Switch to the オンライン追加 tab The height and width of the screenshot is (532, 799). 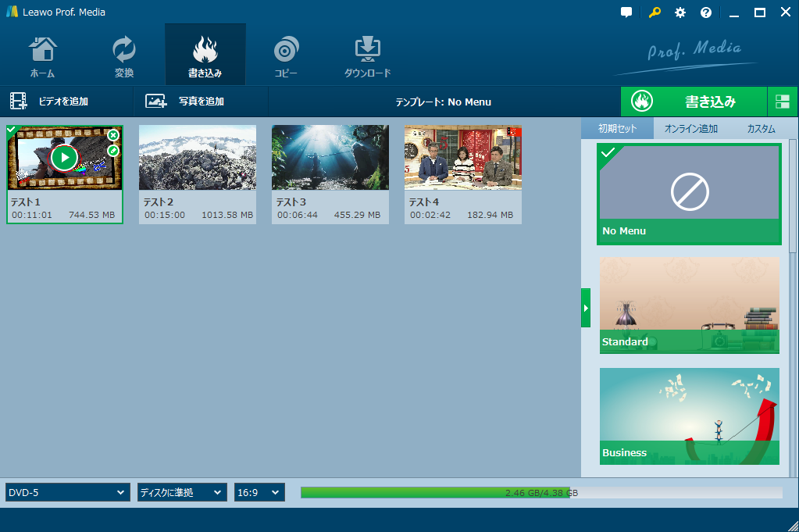pyautogui.click(x=690, y=129)
